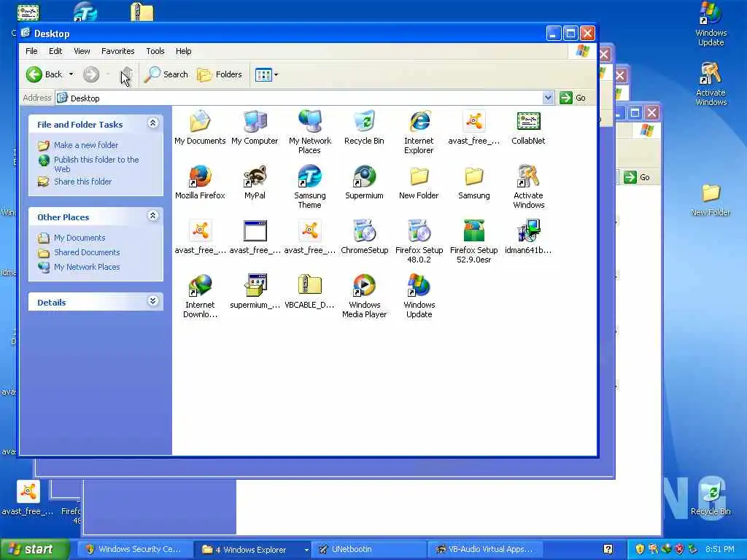Viewport: 747px width, 560px height.
Task: Click Make a new folder link
Action: click(86, 145)
